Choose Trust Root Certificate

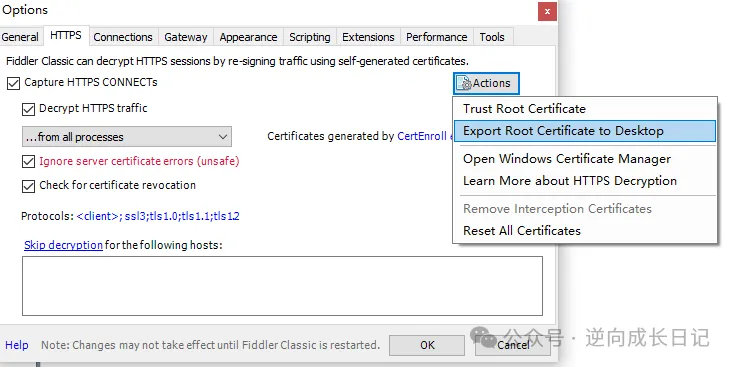(585, 109)
